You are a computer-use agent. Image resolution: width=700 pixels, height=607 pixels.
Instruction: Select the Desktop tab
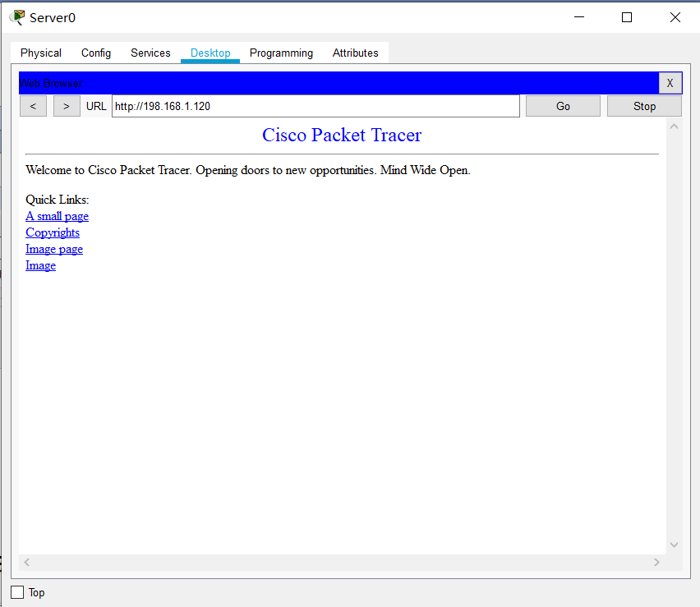(x=210, y=53)
